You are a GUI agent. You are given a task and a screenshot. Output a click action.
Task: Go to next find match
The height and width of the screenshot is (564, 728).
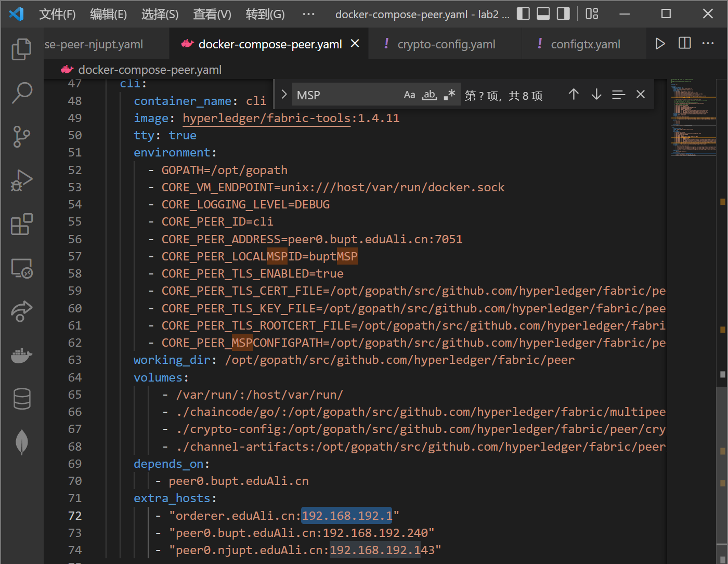[x=596, y=94]
